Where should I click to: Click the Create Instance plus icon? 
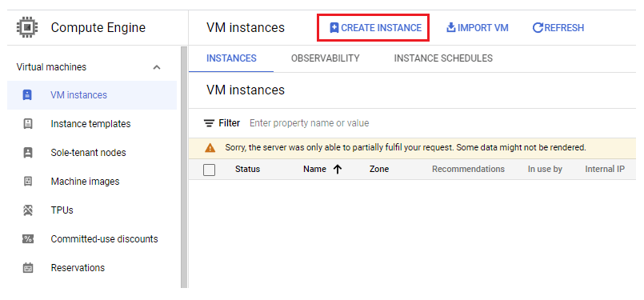334,28
